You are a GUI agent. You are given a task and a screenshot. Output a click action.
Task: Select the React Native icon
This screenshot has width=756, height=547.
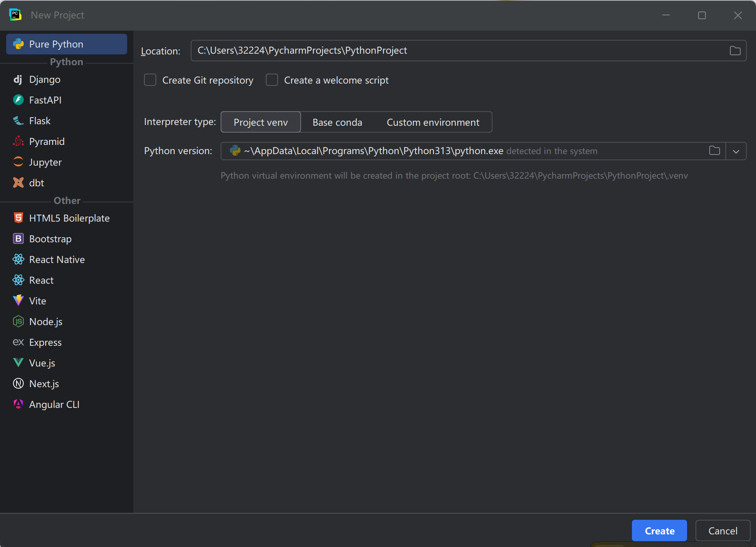[x=57, y=259]
